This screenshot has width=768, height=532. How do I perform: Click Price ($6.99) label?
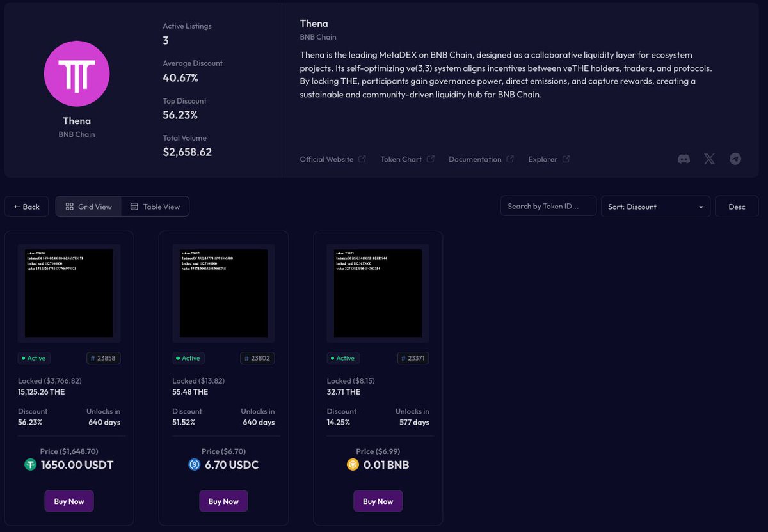[x=378, y=451]
